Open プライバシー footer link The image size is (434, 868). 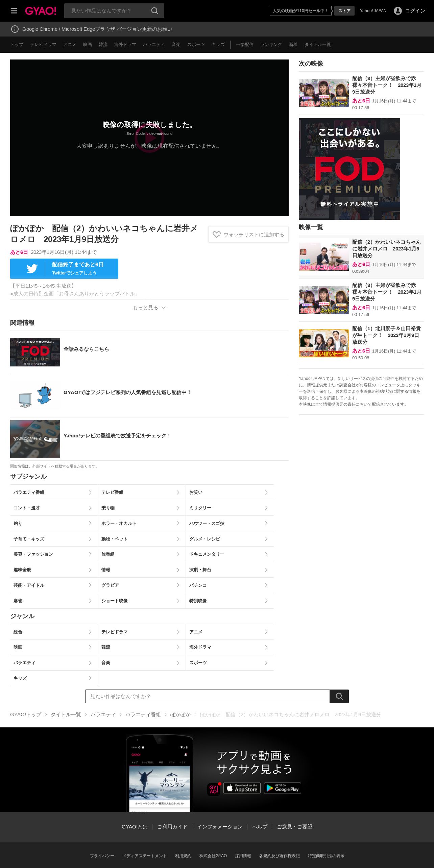pos(102,856)
